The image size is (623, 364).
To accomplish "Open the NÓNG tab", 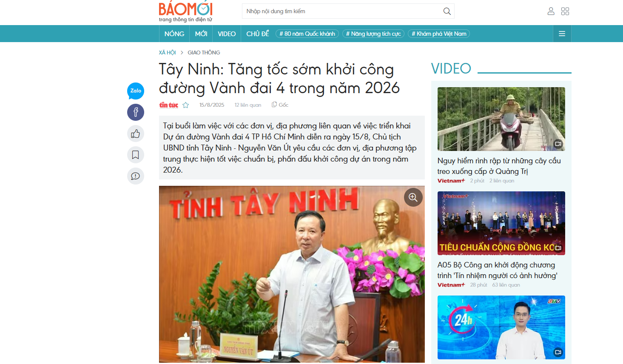I will (x=174, y=34).
